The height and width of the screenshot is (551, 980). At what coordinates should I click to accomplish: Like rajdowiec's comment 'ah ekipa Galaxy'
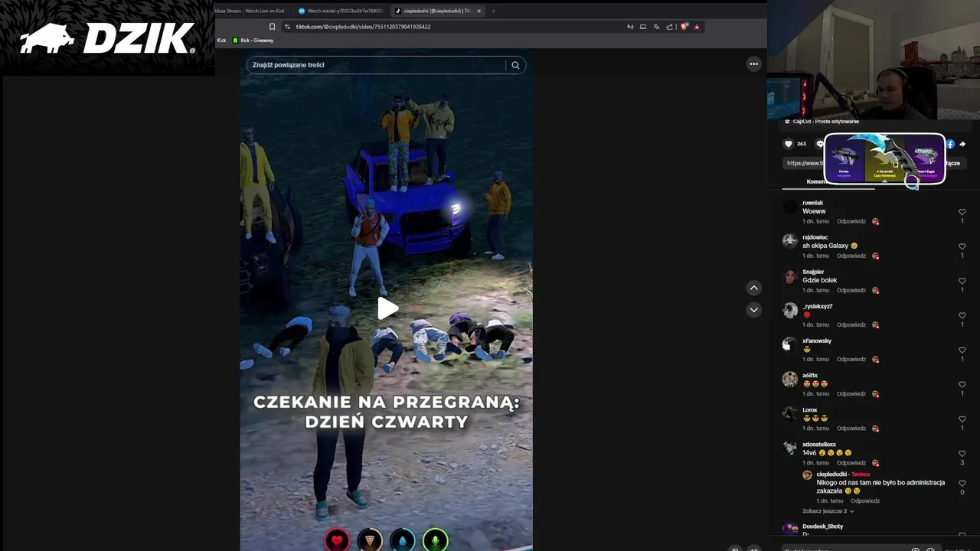click(962, 246)
